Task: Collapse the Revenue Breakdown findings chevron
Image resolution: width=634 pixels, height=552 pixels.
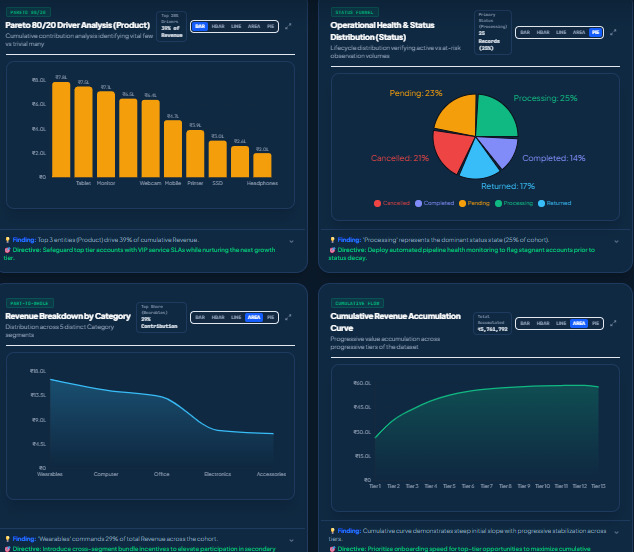Action: coord(291,540)
